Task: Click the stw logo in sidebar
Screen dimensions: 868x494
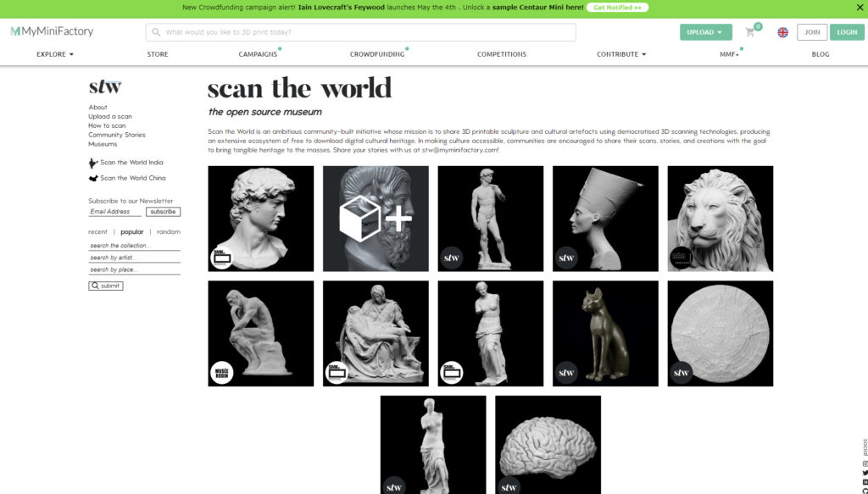Action: pos(105,87)
